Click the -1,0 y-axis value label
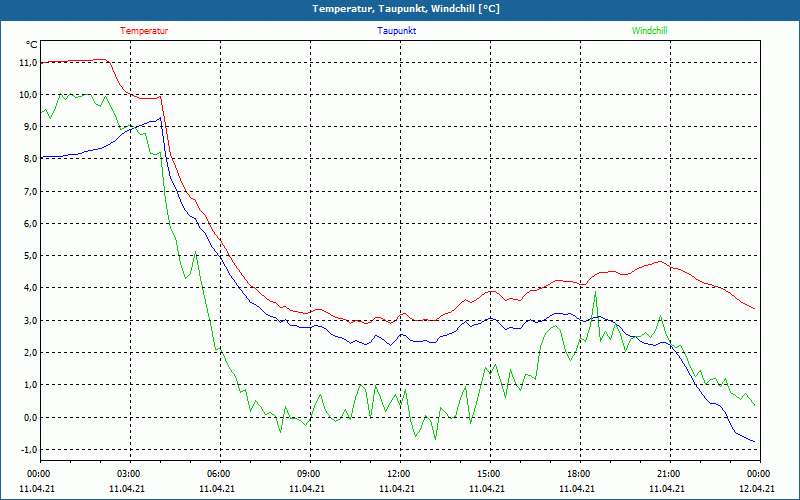This screenshot has width=800, height=500. tap(27, 449)
